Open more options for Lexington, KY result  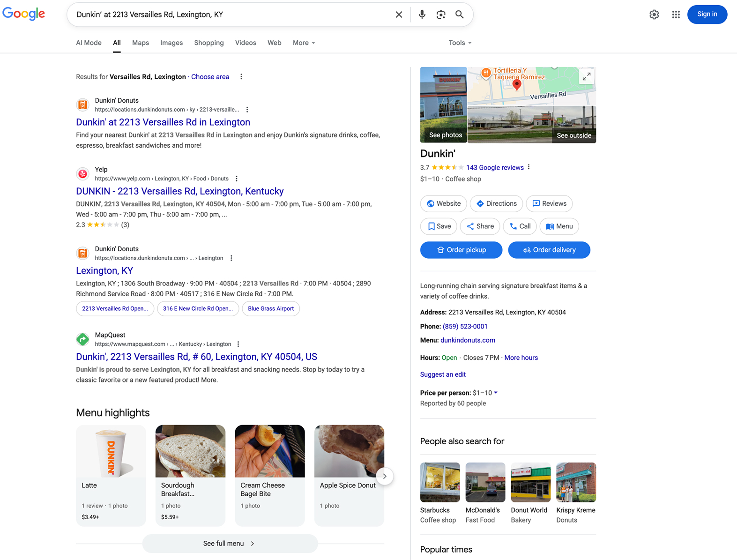pyautogui.click(x=231, y=258)
